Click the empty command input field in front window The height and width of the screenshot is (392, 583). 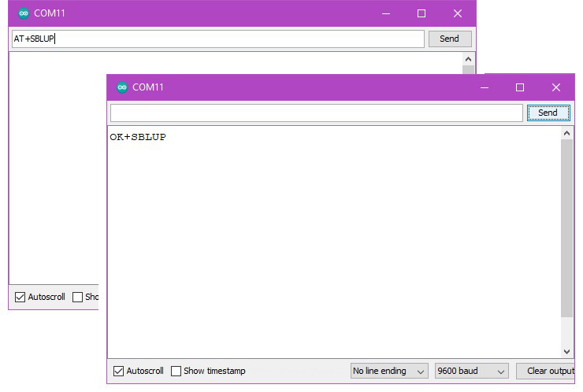pyautogui.click(x=316, y=113)
